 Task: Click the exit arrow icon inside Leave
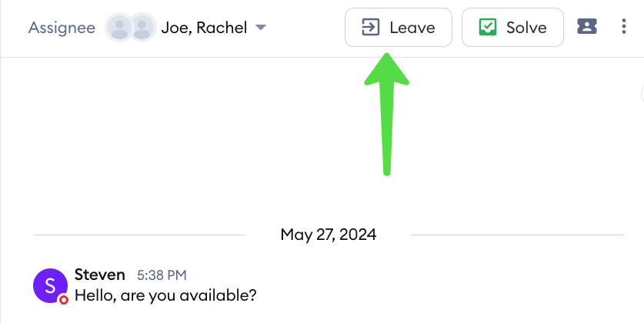pyautogui.click(x=370, y=28)
